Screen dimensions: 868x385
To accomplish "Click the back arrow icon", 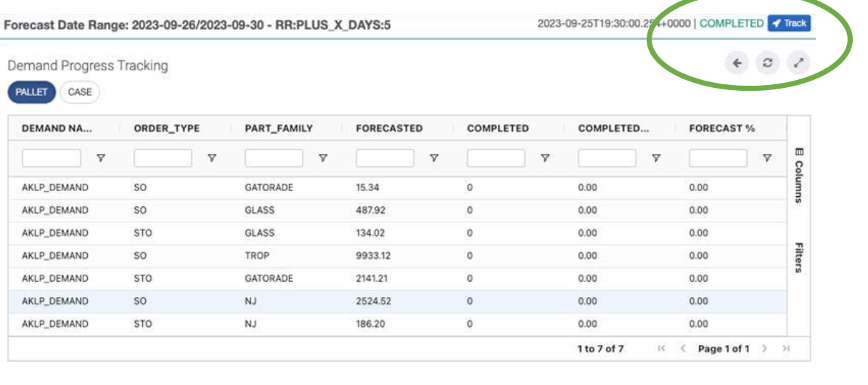I will 737,63.
